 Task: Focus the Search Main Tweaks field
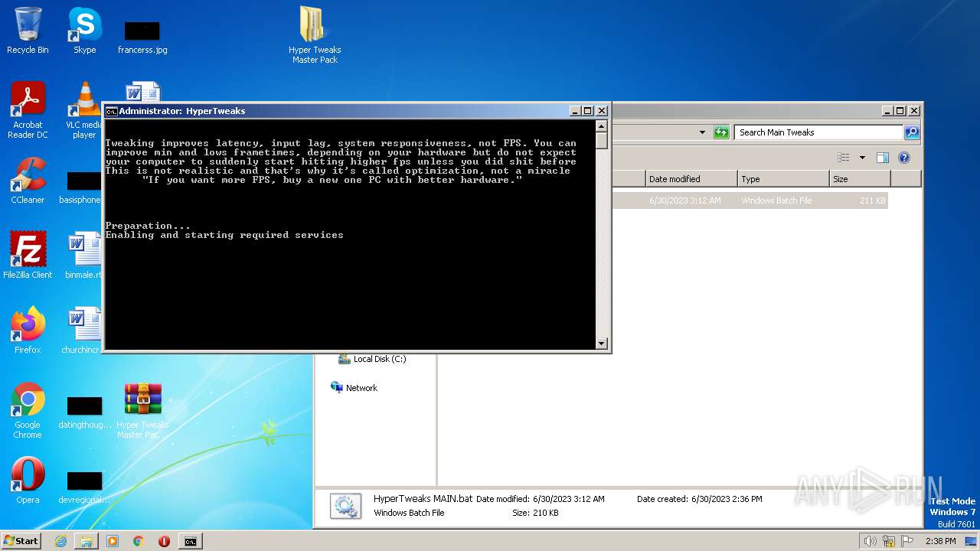coord(818,132)
